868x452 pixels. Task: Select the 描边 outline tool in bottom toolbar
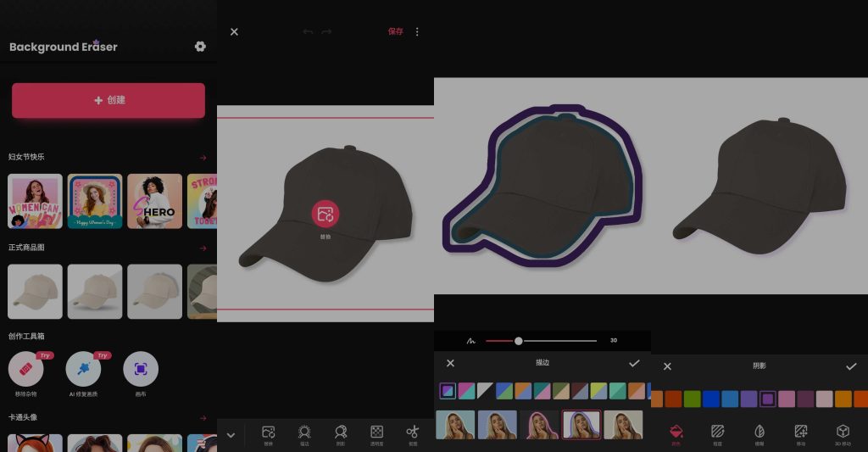coord(304,432)
